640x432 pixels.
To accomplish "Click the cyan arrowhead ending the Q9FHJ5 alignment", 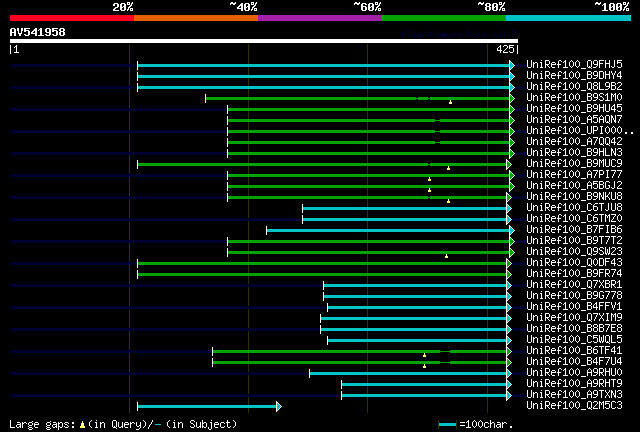I will point(512,65).
